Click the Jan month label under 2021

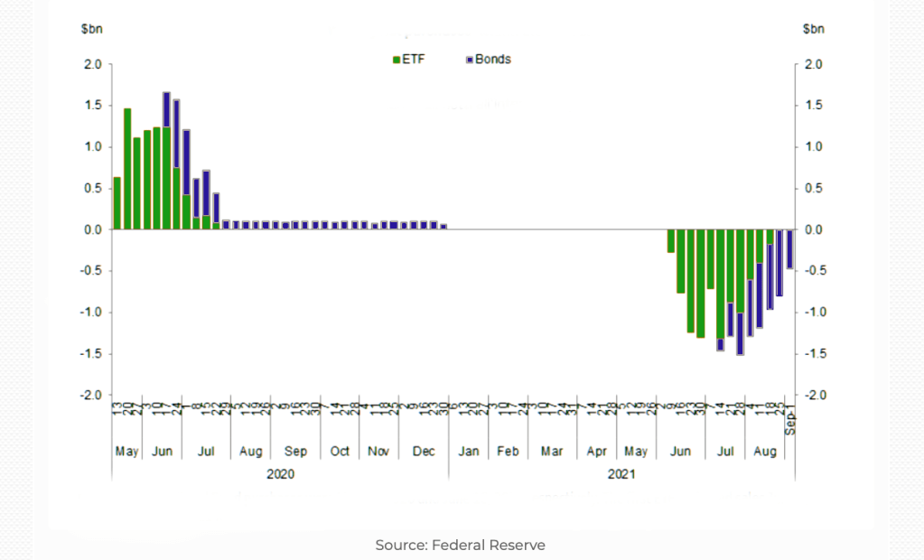pos(468,451)
